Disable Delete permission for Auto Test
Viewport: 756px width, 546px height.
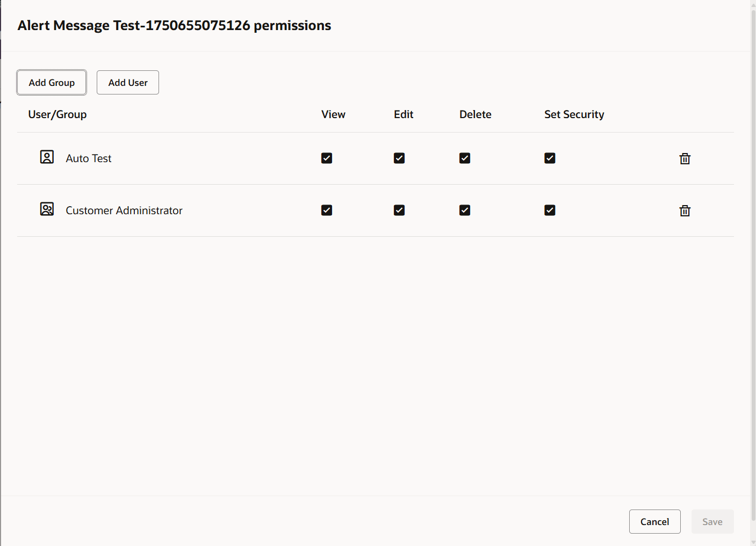(x=465, y=158)
